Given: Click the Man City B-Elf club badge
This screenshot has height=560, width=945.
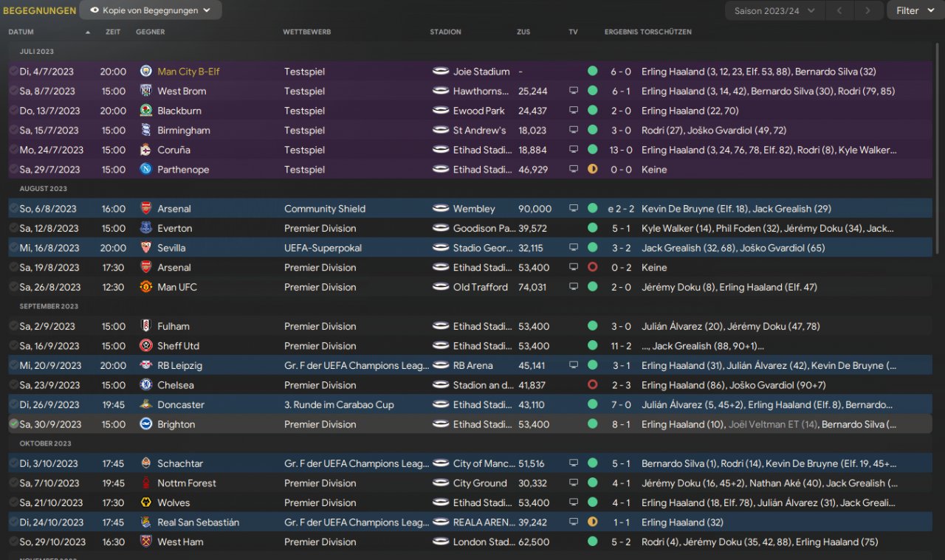Looking at the screenshot, I should tap(146, 72).
